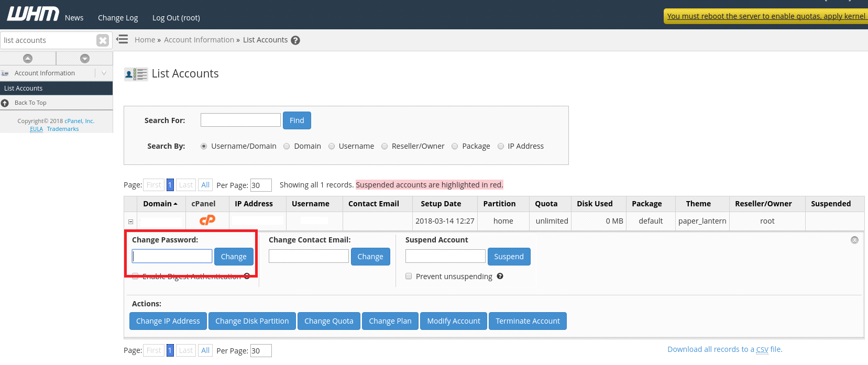Open cPanel, Inc. copyright link
Image resolution: width=868 pixels, height=365 pixels.
[79, 121]
